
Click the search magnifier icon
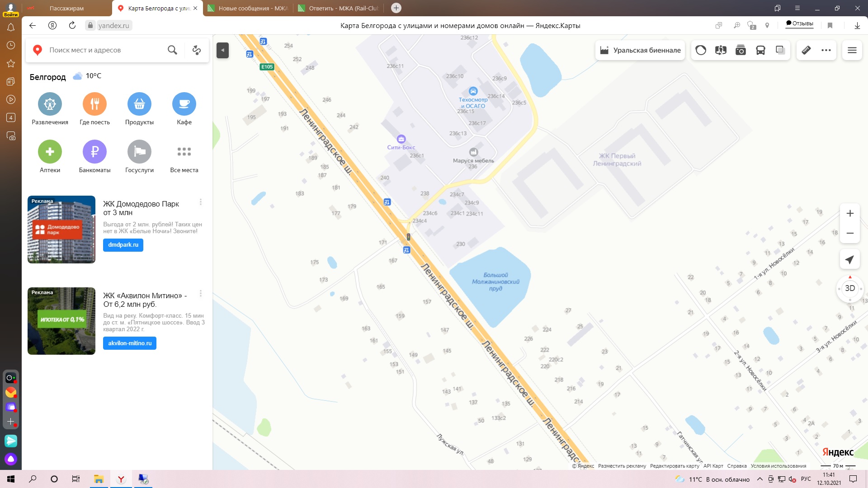pos(172,50)
